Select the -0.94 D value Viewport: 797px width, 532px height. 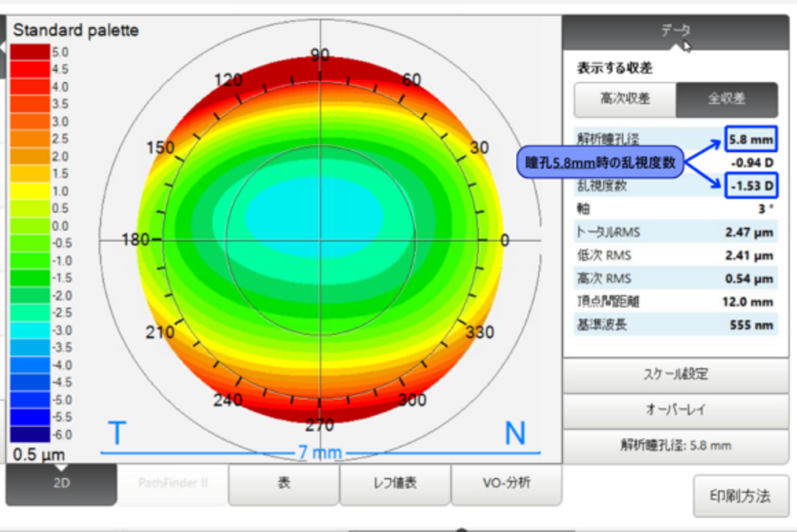tap(752, 163)
